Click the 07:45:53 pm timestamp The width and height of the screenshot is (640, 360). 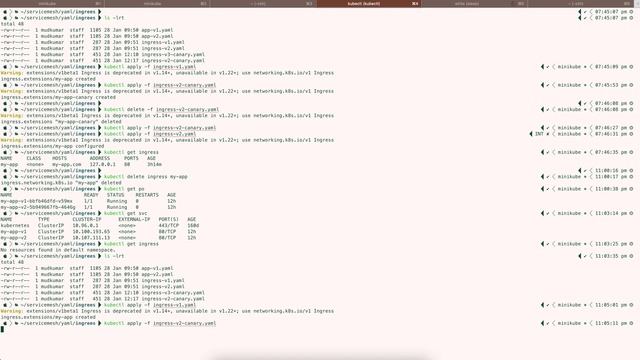pyautogui.click(x=611, y=85)
